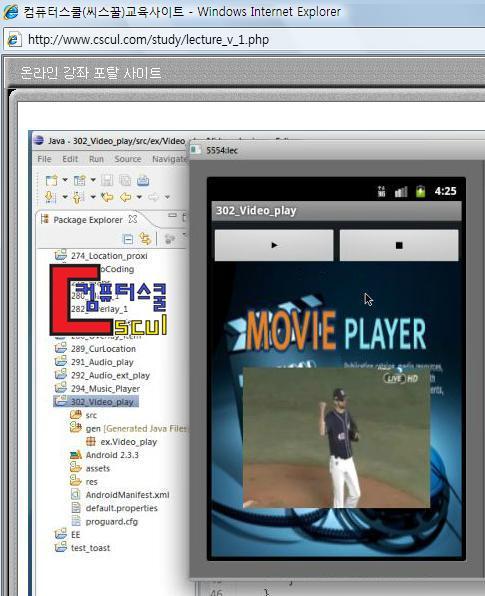This screenshot has height=596, width=485.
Task: Click the folder icon beside 289_CurLocation
Action: point(60,348)
